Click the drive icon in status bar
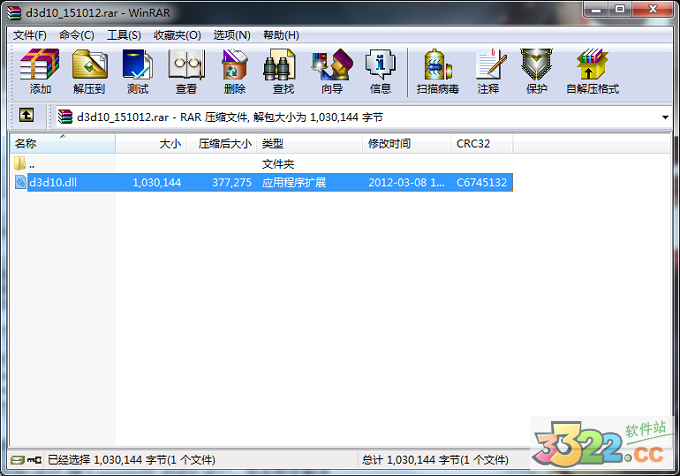 17,460
